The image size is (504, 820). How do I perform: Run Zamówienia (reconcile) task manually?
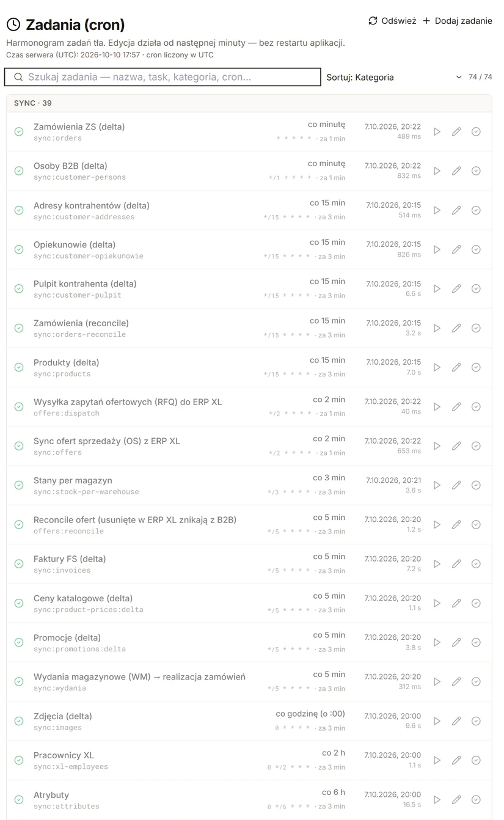[x=437, y=328]
